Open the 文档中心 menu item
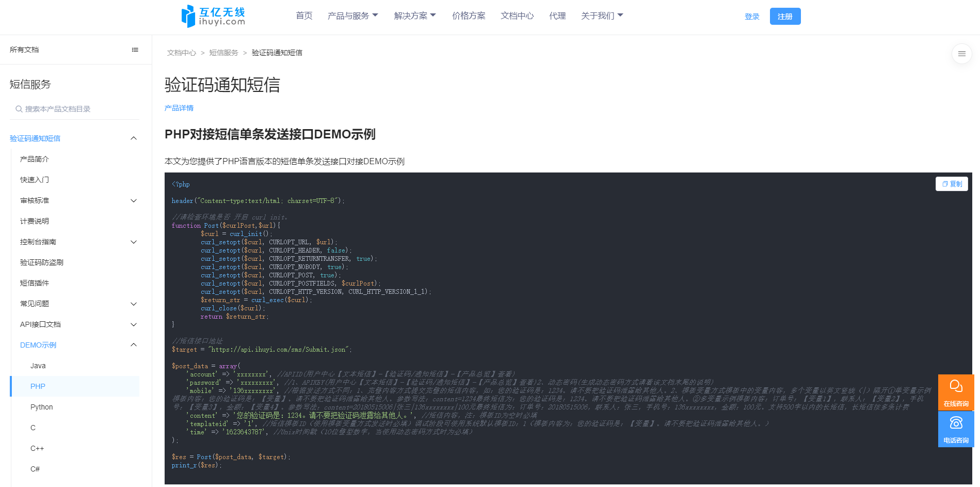The image size is (980, 487). [517, 15]
